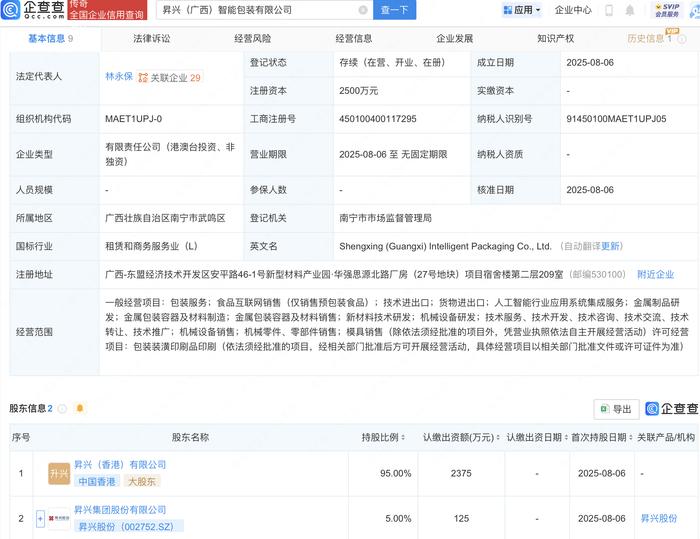Select the 存续（在营、开业、在册）status value

pyautogui.click(x=392, y=63)
